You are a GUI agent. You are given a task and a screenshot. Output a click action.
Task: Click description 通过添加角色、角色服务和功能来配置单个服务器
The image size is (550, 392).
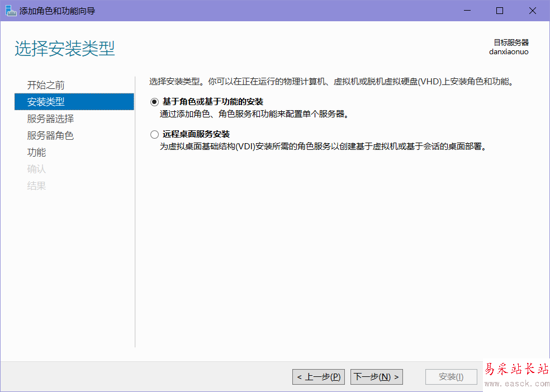(x=254, y=114)
